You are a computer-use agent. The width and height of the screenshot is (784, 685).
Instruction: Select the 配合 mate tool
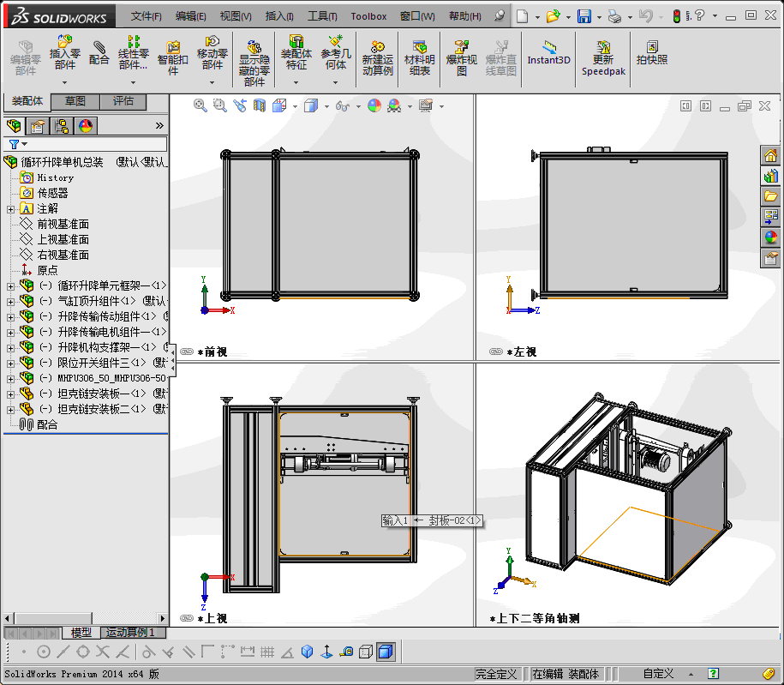pyautogui.click(x=99, y=53)
